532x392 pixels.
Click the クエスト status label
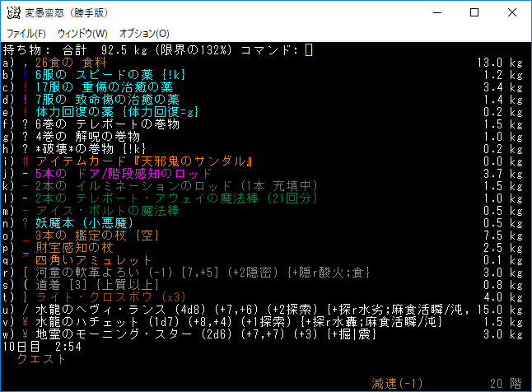tap(38, 358)
